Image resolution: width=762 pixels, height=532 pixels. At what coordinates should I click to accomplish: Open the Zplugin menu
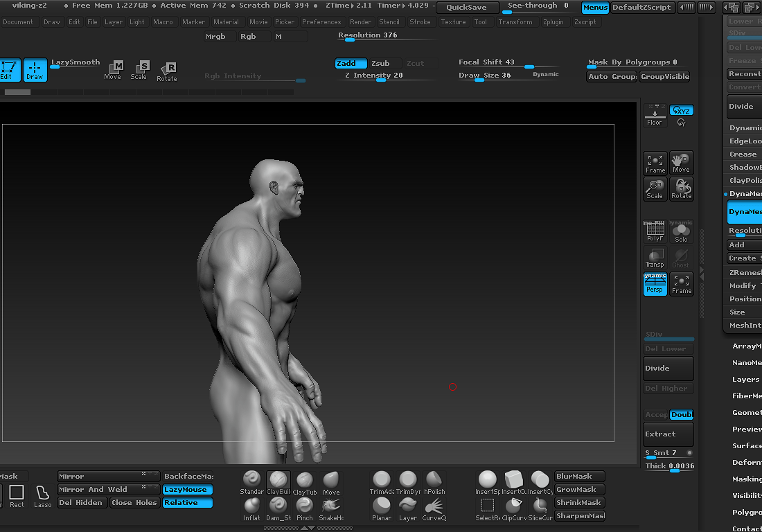553,22
